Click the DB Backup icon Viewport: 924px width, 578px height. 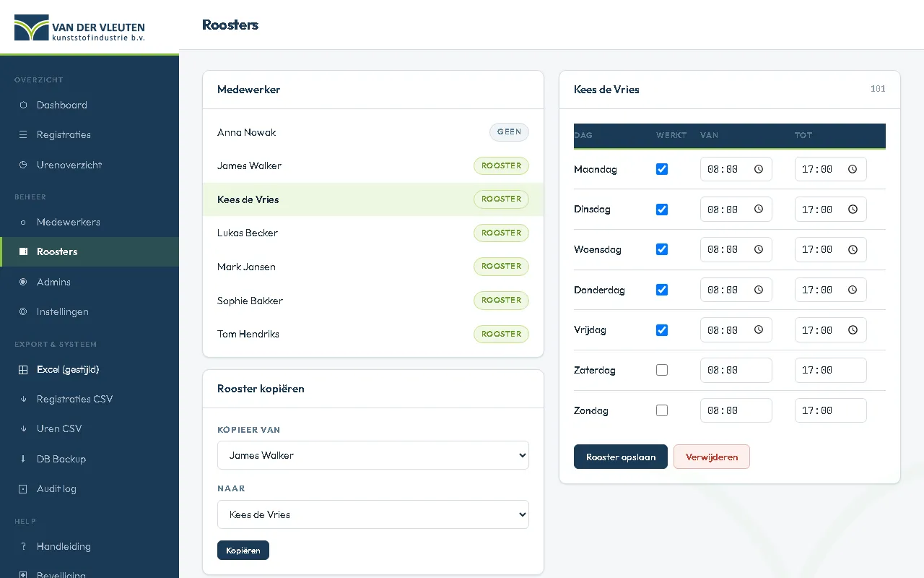pos(23,459)
